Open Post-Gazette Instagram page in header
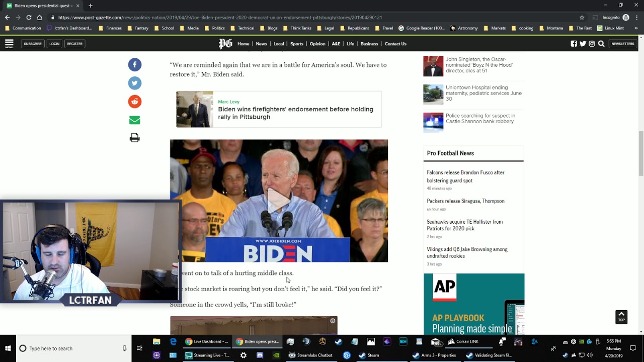This screenshot has height=362, width=644. (x=592, y=44)
